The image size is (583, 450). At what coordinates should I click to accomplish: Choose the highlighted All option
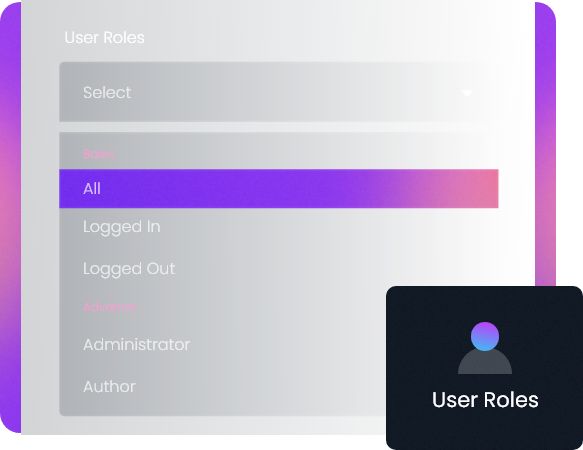tap(278, 189)
